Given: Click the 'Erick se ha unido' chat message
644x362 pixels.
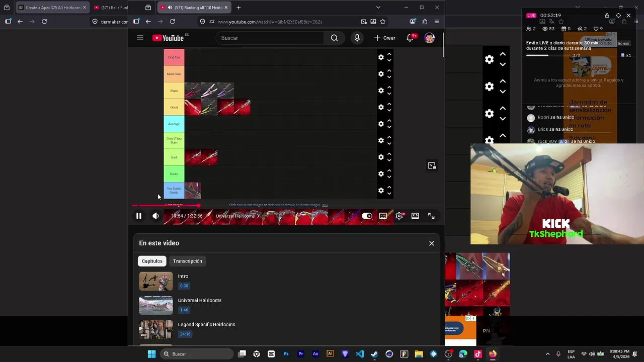Looking at the screenshot, I should pyautogui.click(x=555, y=129).
